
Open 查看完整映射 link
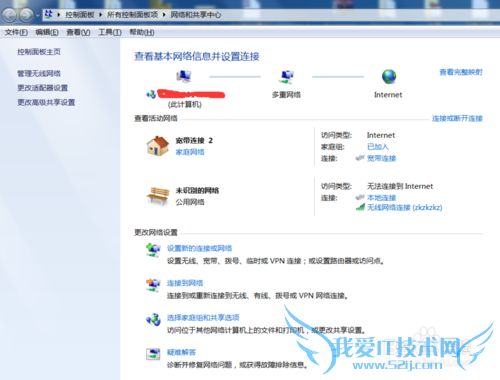(x=461, y=72)
